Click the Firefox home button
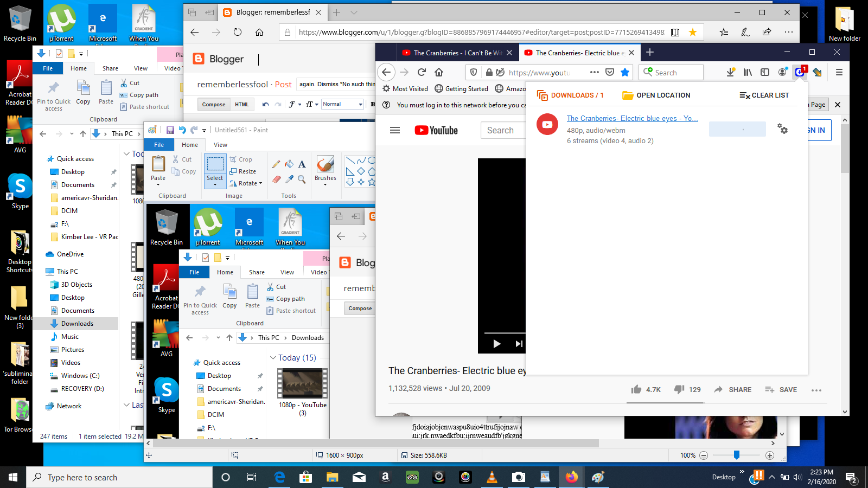Screen dimensions: 868x488 (439, 72)
